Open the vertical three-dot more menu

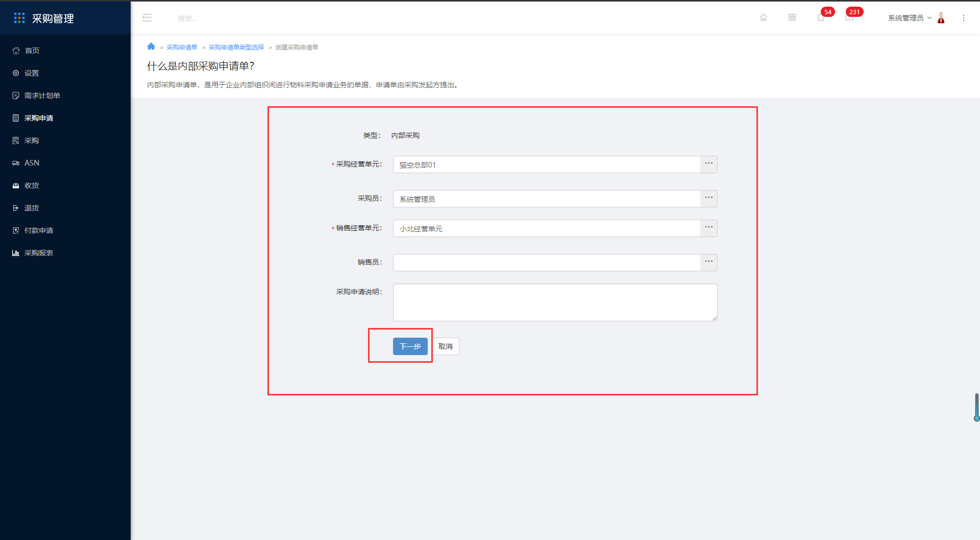point(964,18)
